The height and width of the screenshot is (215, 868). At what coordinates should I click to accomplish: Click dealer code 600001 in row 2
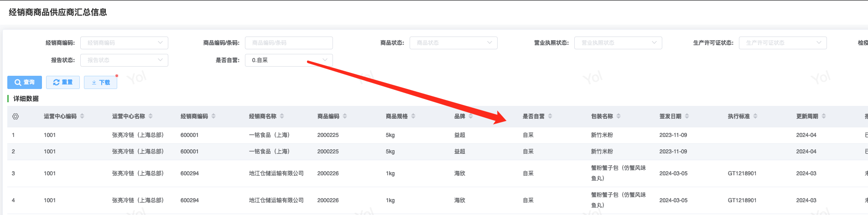click(x=190, y=152)
